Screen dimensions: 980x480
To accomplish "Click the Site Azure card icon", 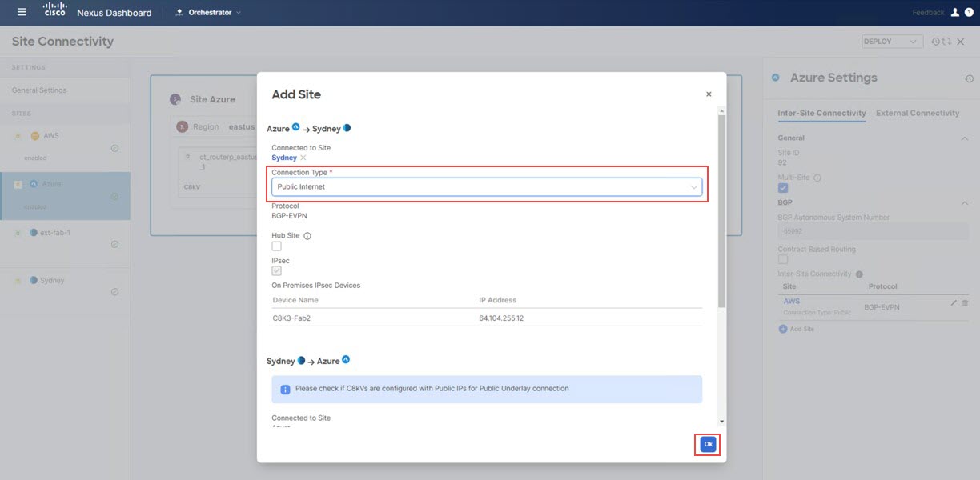I will [175, 99].
